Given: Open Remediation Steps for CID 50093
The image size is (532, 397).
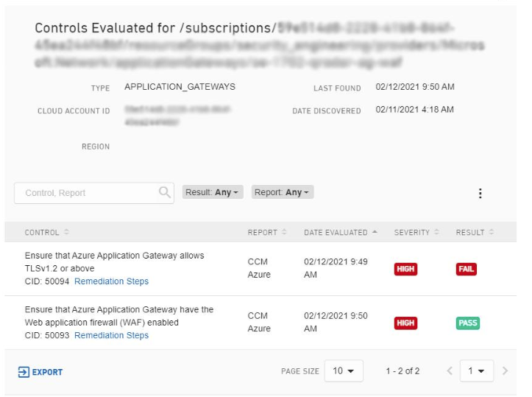Looking at the screenshot, I should point(111,335).
